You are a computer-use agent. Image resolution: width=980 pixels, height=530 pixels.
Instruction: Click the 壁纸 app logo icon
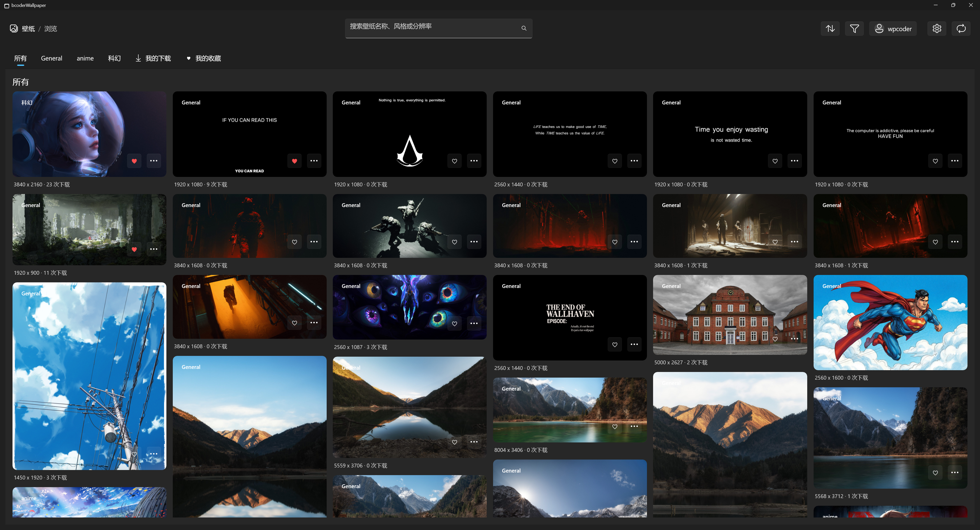coord(13,28)
